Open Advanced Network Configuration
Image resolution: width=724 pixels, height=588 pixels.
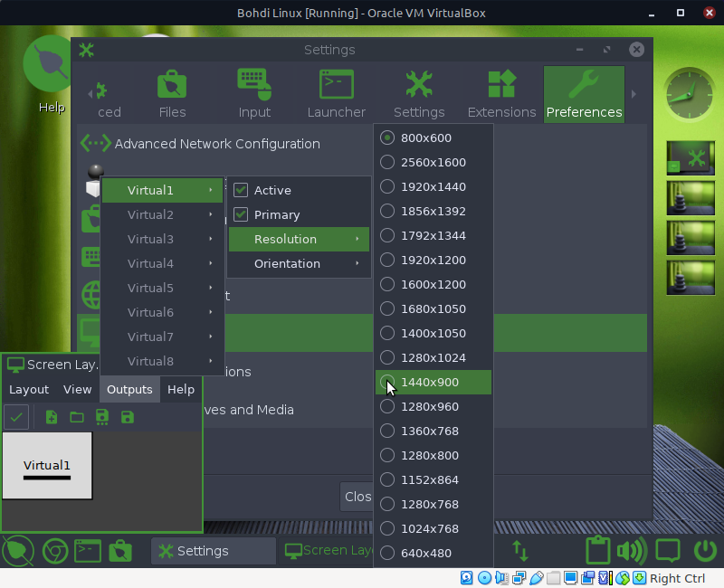click(216, 144)
